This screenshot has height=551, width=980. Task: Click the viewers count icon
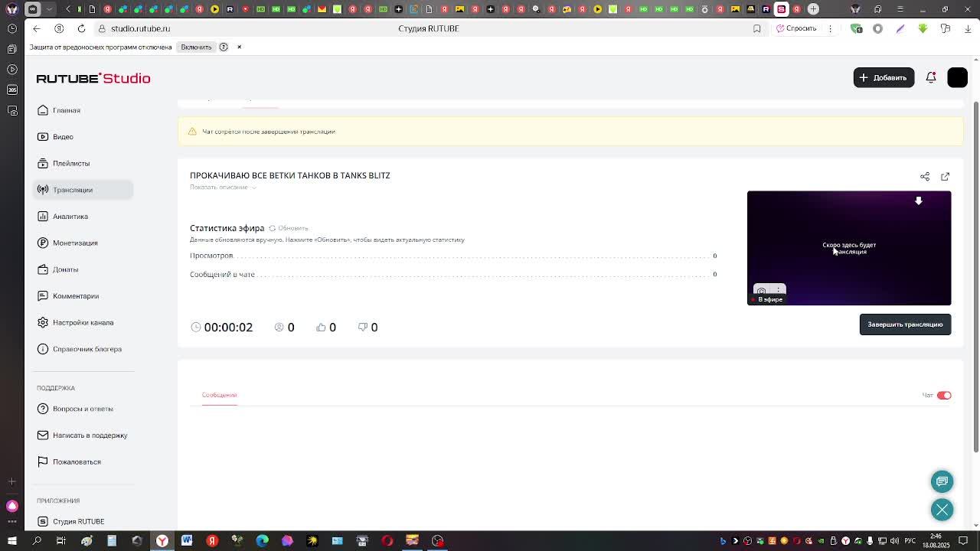tap(279, 327)
